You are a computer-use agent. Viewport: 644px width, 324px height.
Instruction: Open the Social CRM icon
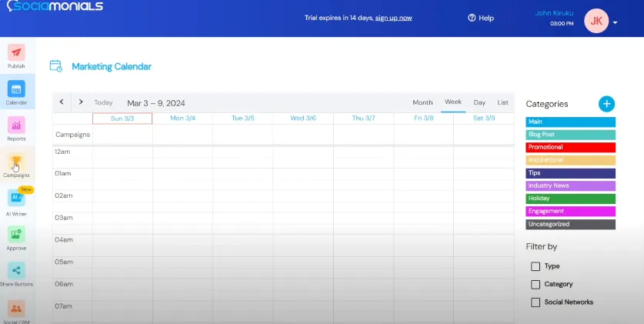[x=16, y=308]
